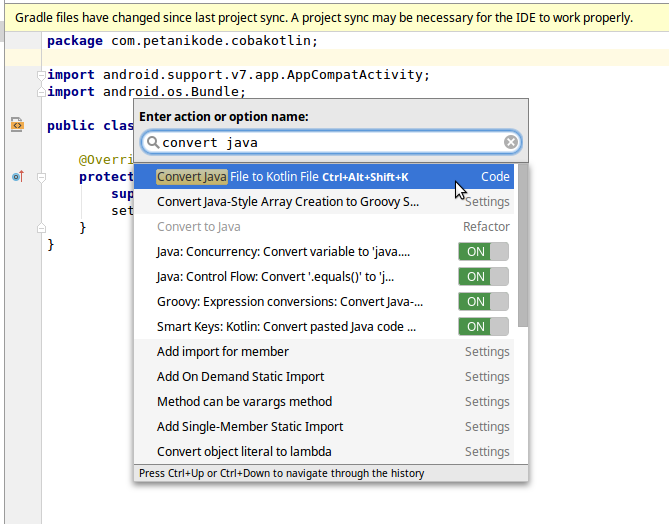Select the Convert to Java action

pos(324,227)
